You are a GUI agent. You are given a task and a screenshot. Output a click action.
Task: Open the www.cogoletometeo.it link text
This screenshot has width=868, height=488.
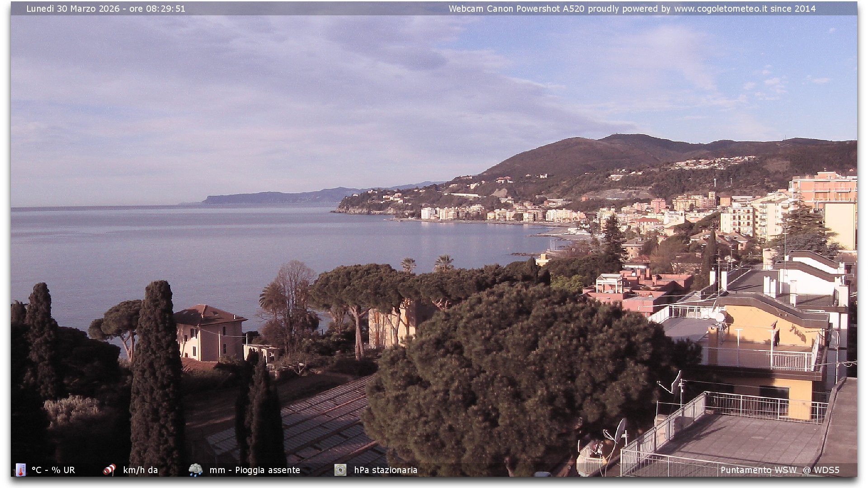pyautogui.click(x=721, y=9)
